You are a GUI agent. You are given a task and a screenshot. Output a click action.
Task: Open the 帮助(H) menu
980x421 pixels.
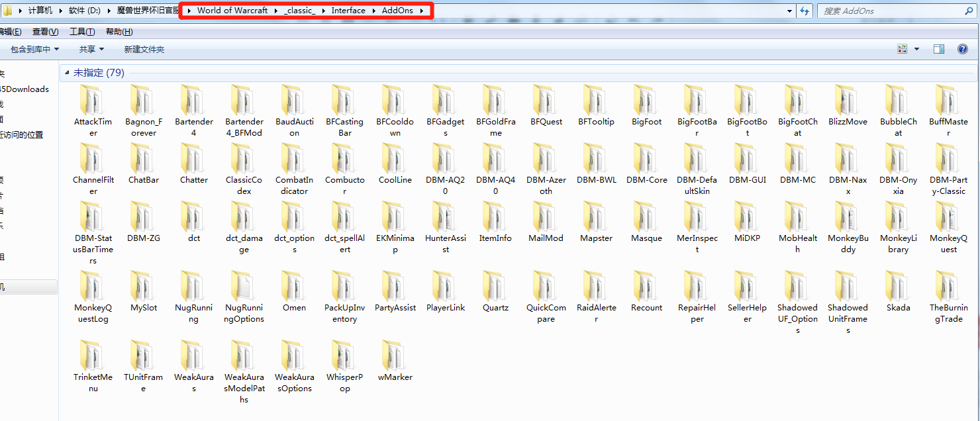coord(119,32)
